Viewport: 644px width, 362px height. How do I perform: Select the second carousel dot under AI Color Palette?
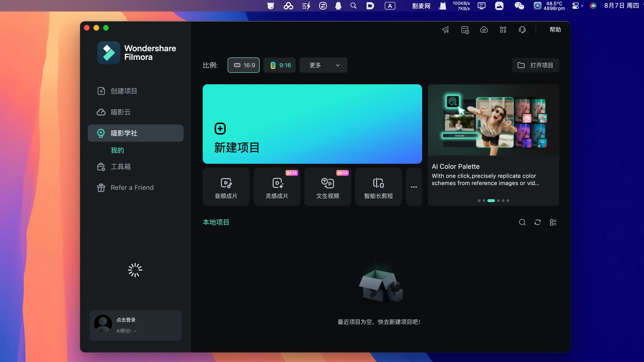click(484, 201)
